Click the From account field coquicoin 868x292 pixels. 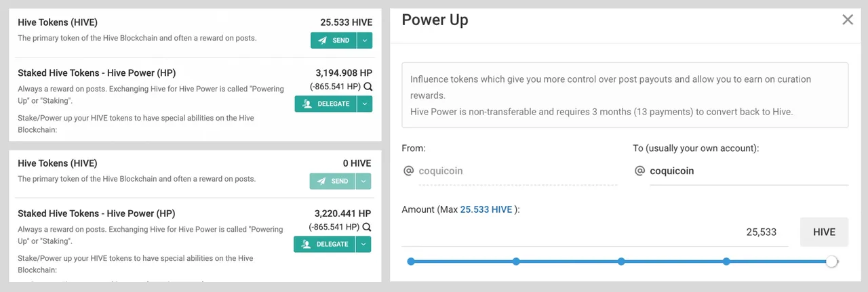pos(517,171)
